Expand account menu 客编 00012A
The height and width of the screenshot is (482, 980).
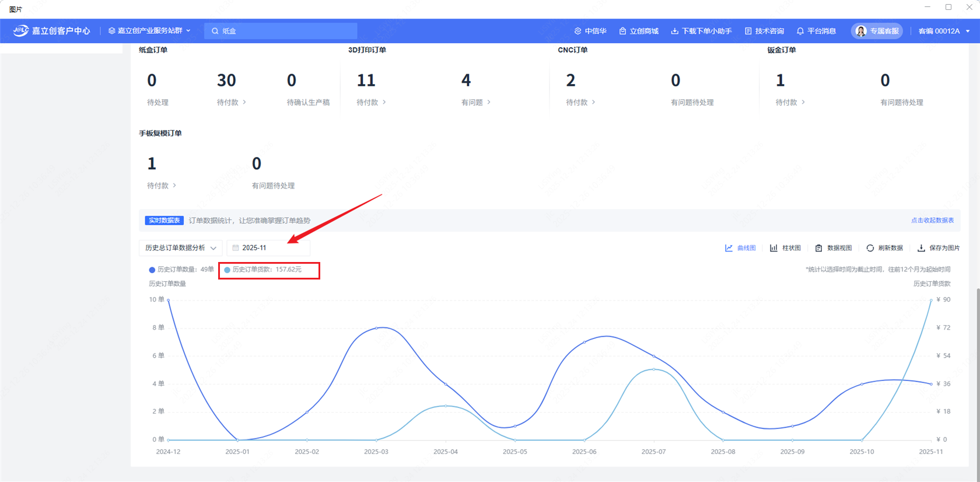coord(944,31)
